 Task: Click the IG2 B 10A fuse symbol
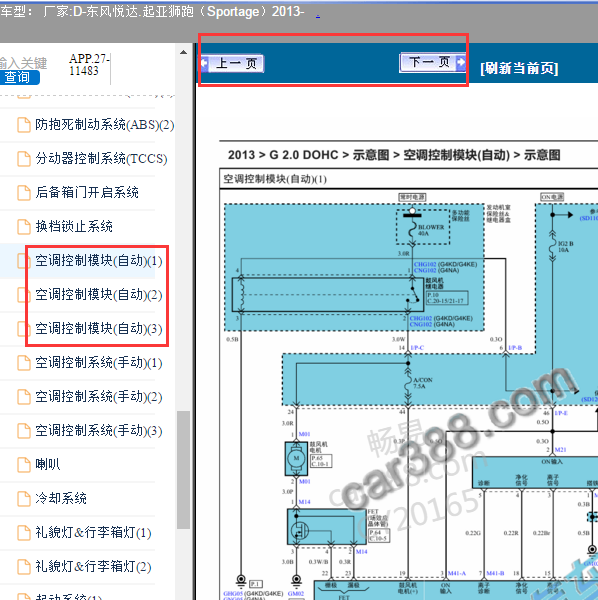(552, 246)
